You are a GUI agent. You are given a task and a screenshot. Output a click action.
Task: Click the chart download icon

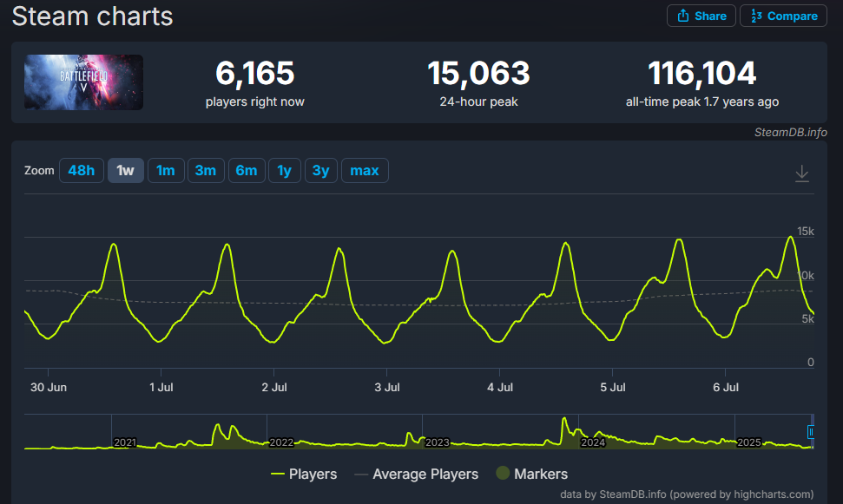[x=801, y=173]
